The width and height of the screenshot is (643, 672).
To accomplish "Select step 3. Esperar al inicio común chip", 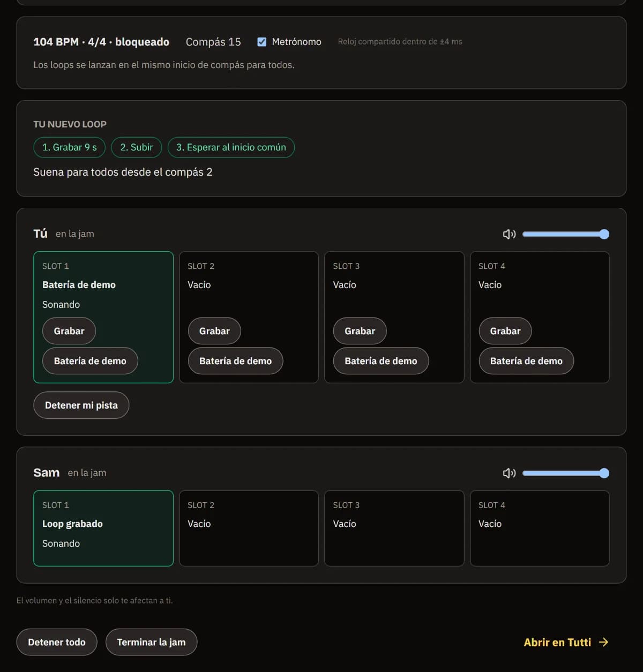I will tap(231, 147).
